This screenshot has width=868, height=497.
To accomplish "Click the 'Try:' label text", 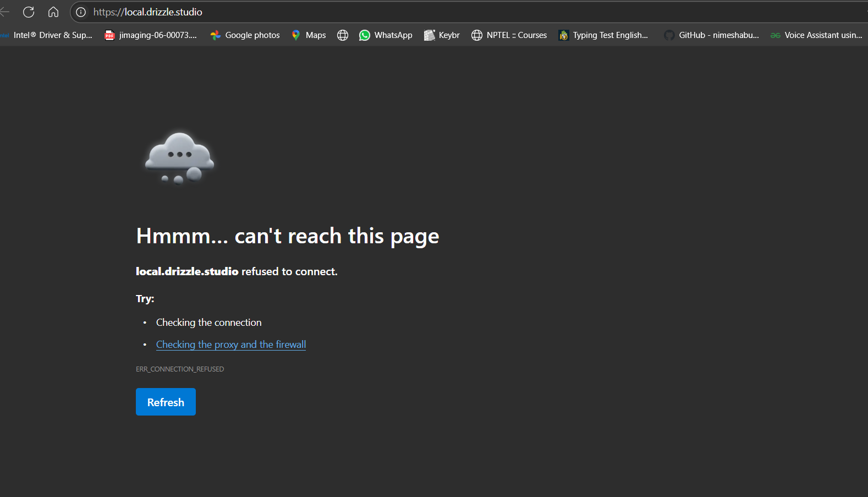I will pos(145,299).
